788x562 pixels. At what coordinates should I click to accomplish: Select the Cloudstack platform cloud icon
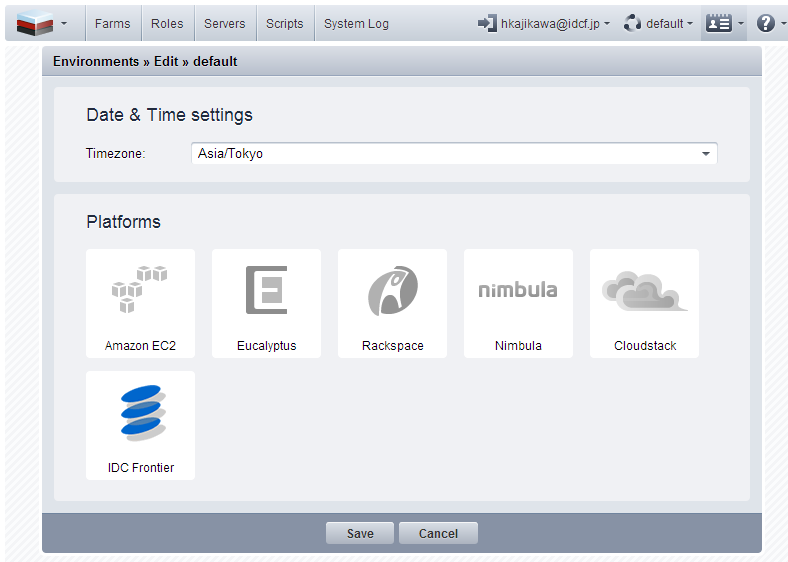click(644, 291)
